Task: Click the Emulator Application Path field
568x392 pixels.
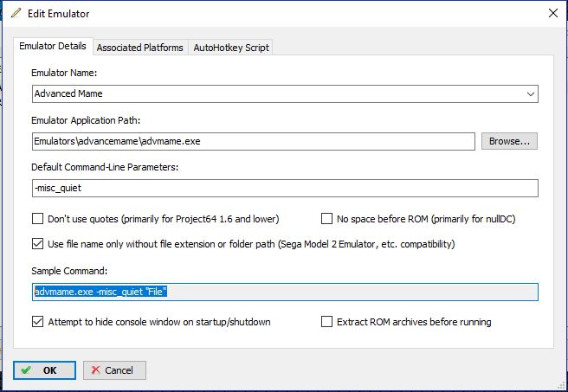Action: [253, 141]
